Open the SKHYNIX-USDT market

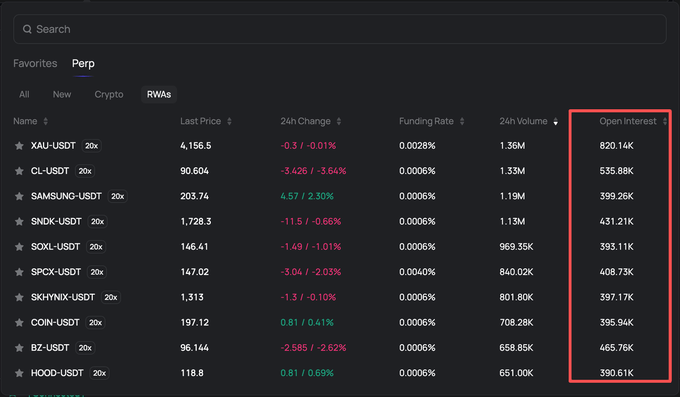(62, 297)
